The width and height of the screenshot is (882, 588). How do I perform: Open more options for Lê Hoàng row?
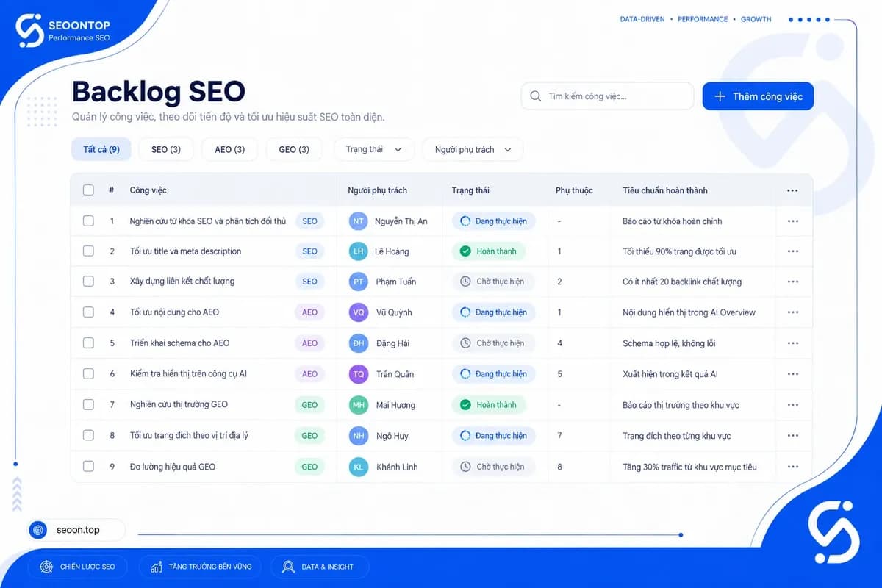tap(792, 251)
